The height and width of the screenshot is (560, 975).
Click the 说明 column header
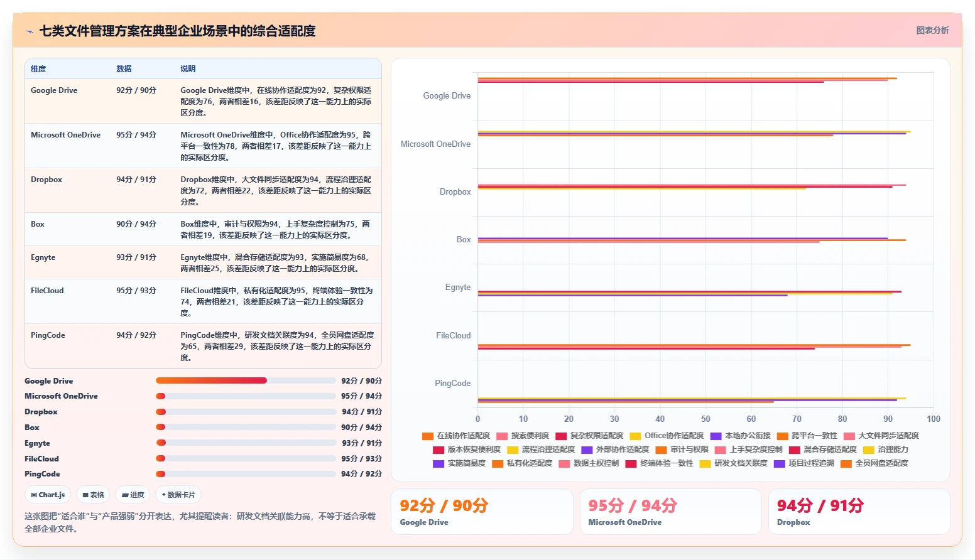tap(188, 69)
